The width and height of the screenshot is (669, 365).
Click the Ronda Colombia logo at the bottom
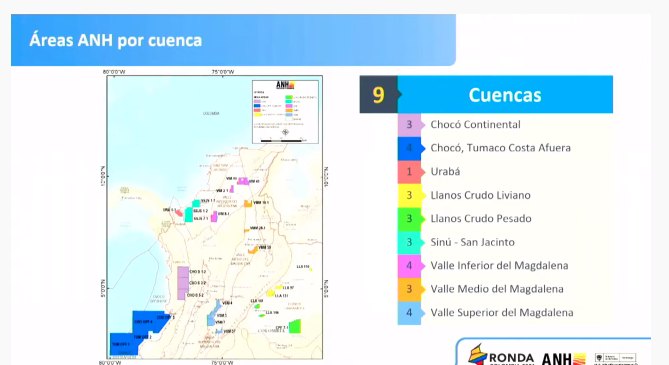point(501,355)
